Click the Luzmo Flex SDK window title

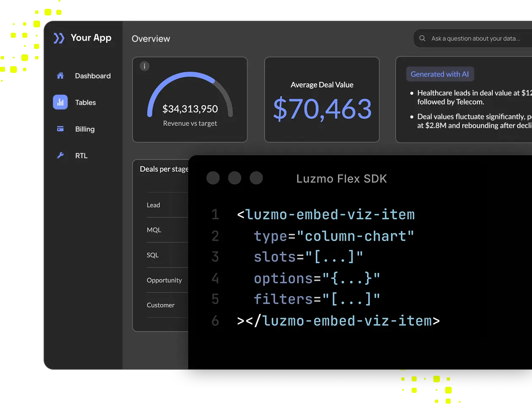(342, 179)
